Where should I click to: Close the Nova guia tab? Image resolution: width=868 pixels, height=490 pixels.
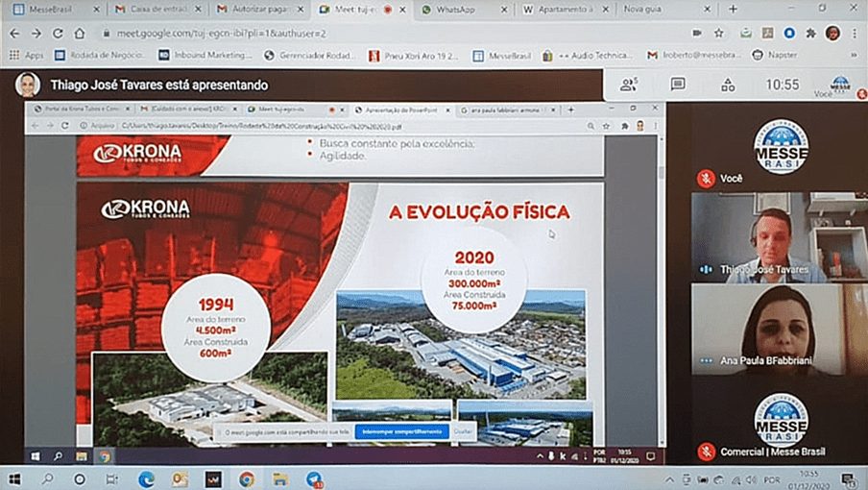[x=707, y=10]
